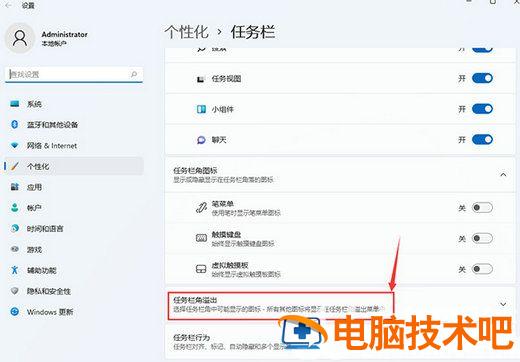Click the 帐户 person icon in the sidebar
Screen dimensions: 520x362
(15, 207)
